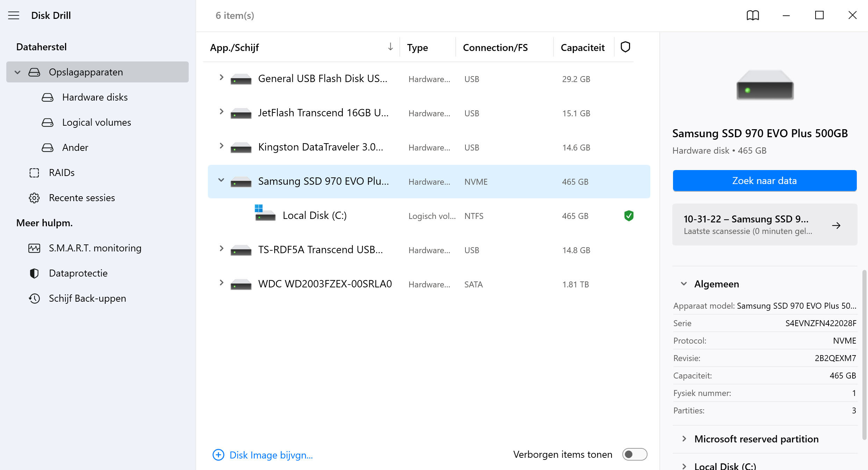
Task: Click the NTFS file system cell
Action: click(x=474, y=216)
